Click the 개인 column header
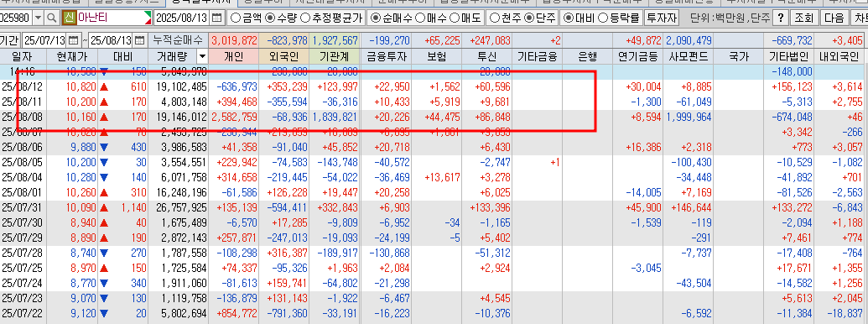The height and width of the screenshot is (324, 868). coord(234,56)
